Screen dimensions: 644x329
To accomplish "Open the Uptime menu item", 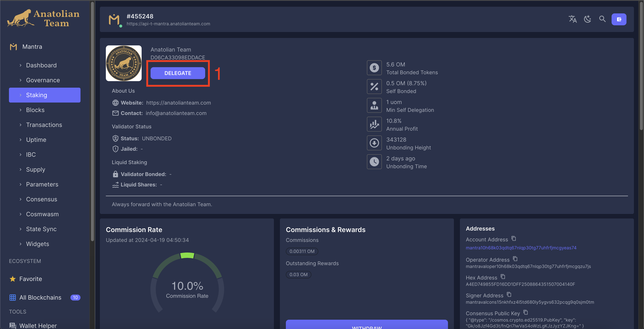I will coord(45,140).
